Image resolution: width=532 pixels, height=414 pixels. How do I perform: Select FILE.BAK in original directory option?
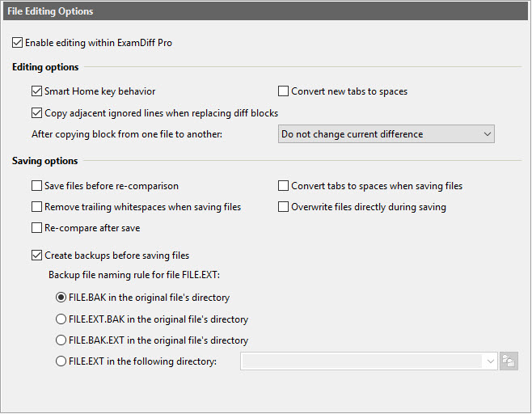tap(61, 298)
